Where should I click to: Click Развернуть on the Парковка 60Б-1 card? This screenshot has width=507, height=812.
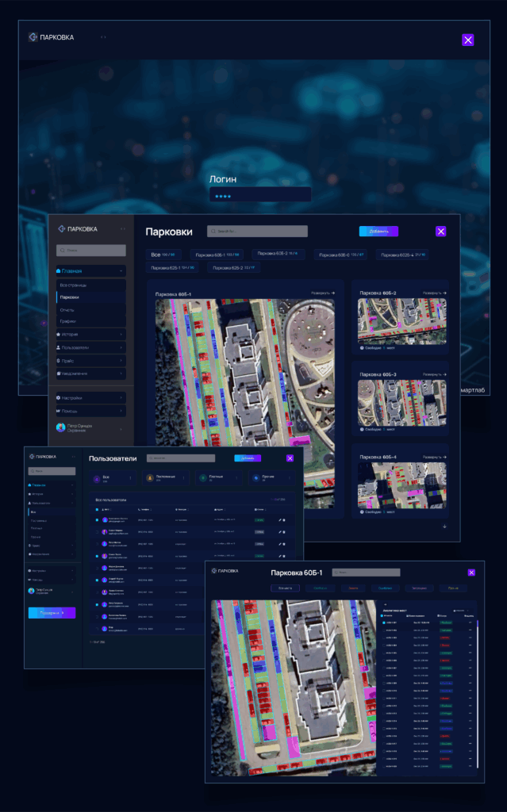322,293
